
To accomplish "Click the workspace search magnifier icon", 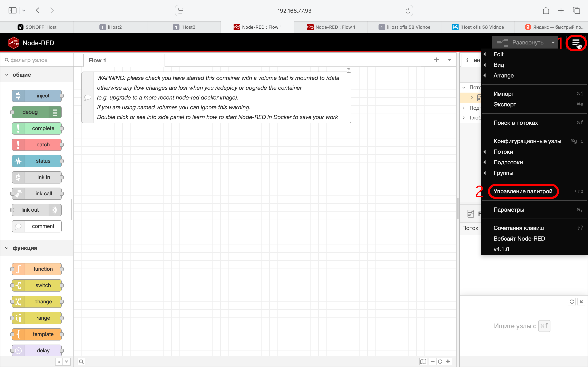I will click(x=81, y=362).
